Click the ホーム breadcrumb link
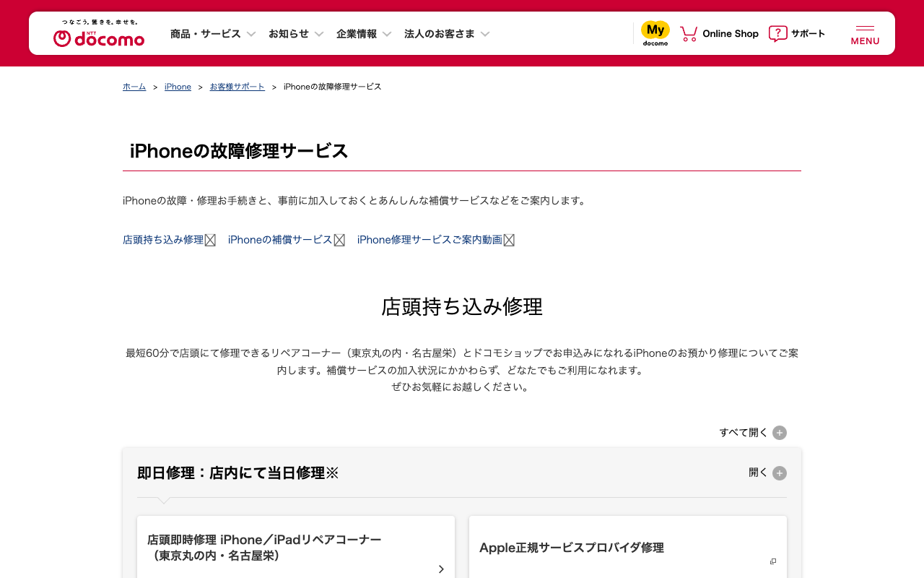 134,87
